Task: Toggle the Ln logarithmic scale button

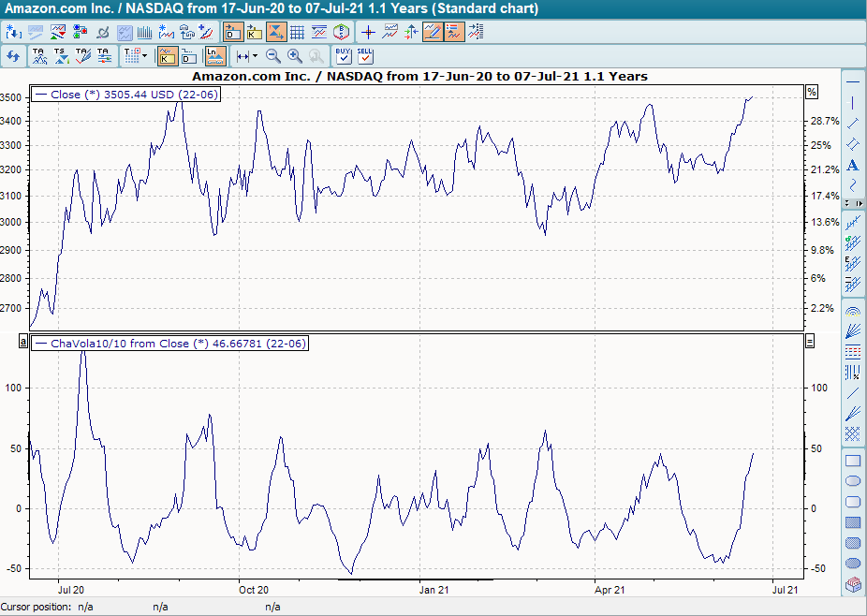Action: pyautogui.click(x=214, y=56)
